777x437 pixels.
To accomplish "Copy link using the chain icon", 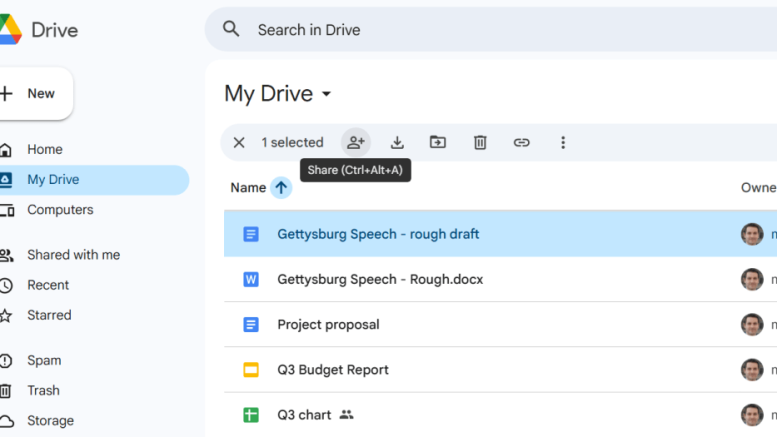I will tap(521, 142).
